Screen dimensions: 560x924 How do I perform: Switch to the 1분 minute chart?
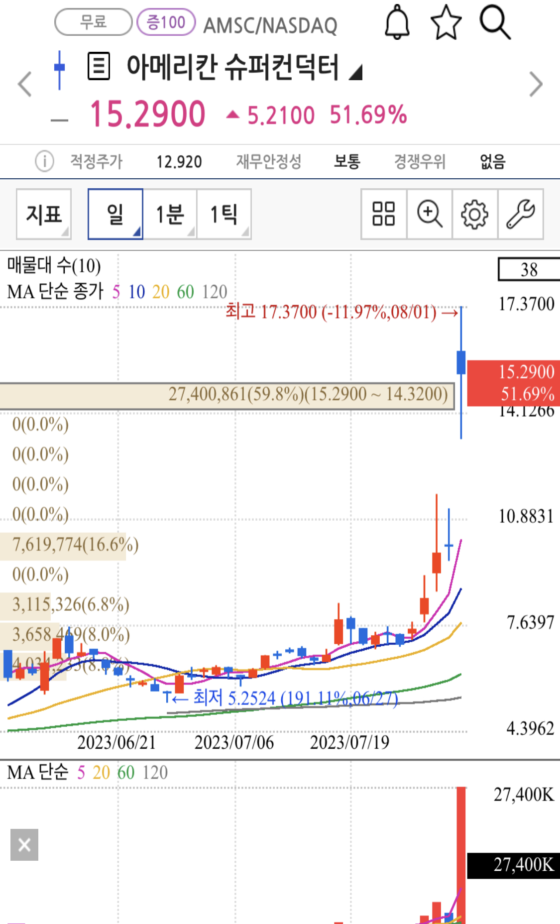point(170,214)
